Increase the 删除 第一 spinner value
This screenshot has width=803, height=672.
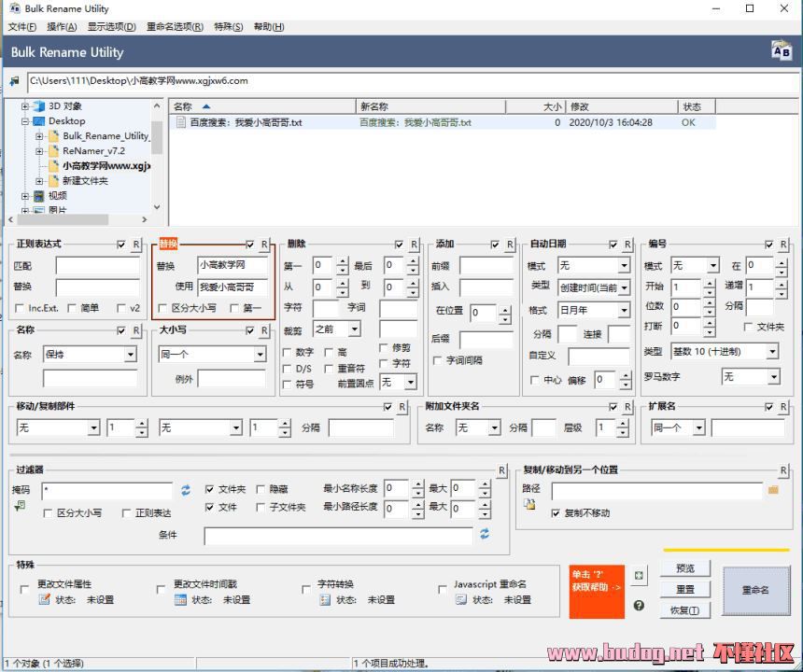click(343, 261)
